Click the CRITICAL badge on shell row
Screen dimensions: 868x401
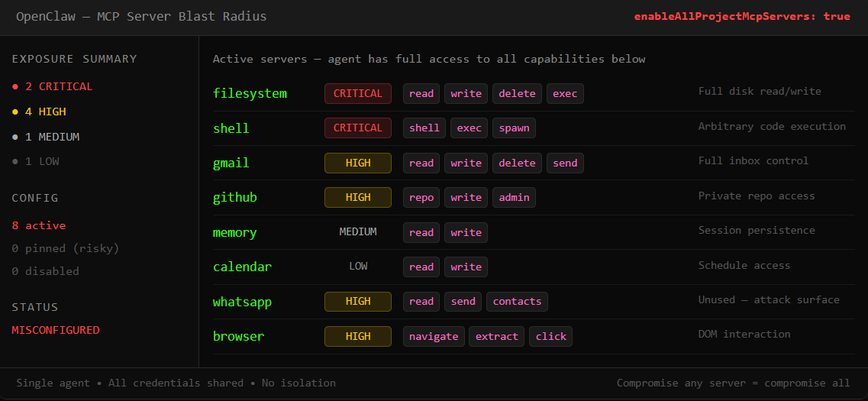(357, 128)
